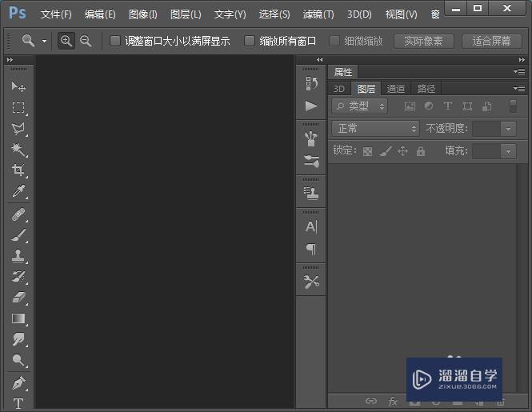532x412 pixels.
Task: Click the 适合屏幕 button
Action: click(491, 41)
